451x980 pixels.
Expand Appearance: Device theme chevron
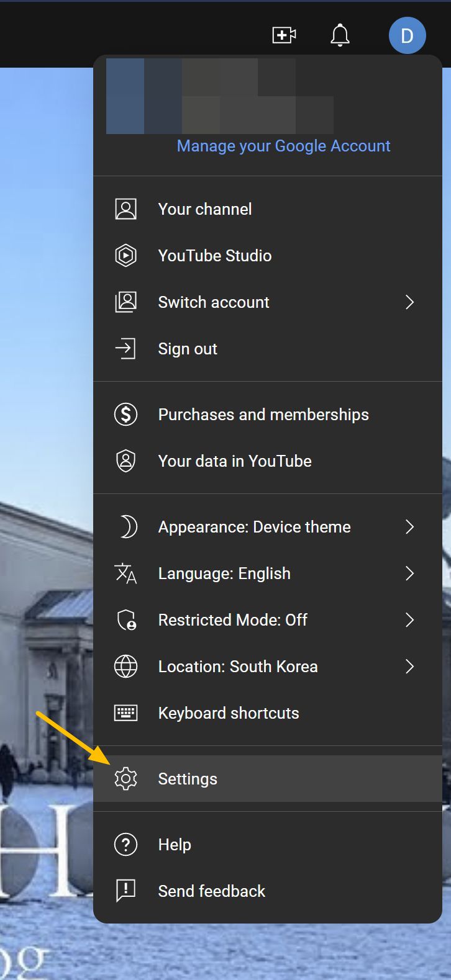pyautogui.click(x=409, y=527)
